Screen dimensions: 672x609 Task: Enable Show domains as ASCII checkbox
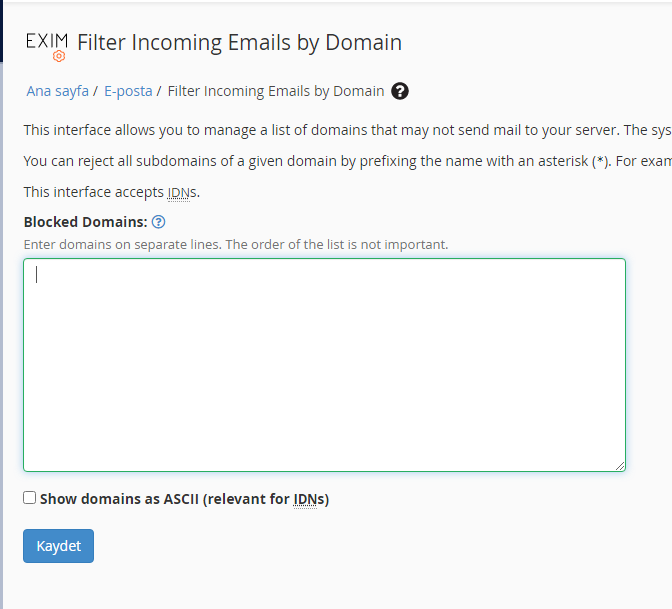(30, 498)
